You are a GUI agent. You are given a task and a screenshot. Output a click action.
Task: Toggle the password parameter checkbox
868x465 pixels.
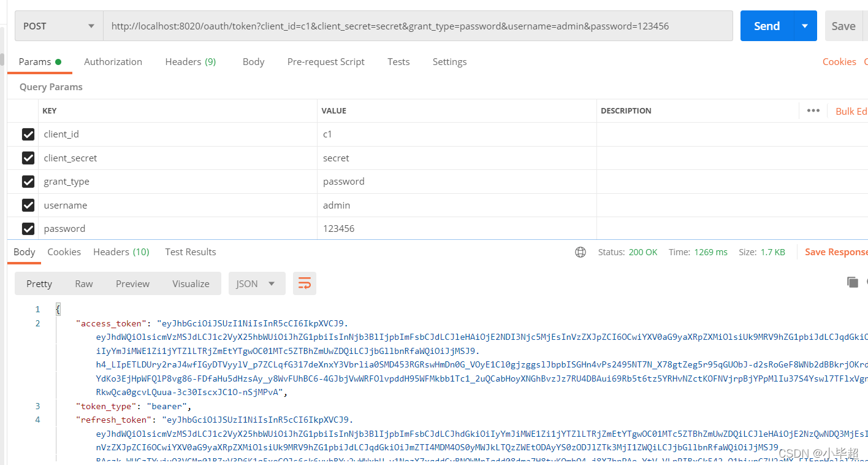28,229
